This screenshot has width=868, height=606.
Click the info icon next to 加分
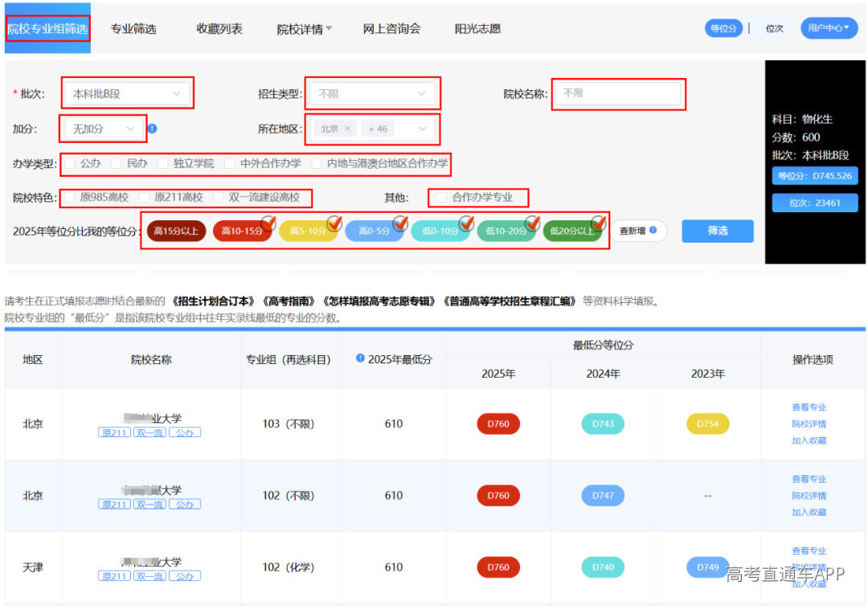click(153, 129)
